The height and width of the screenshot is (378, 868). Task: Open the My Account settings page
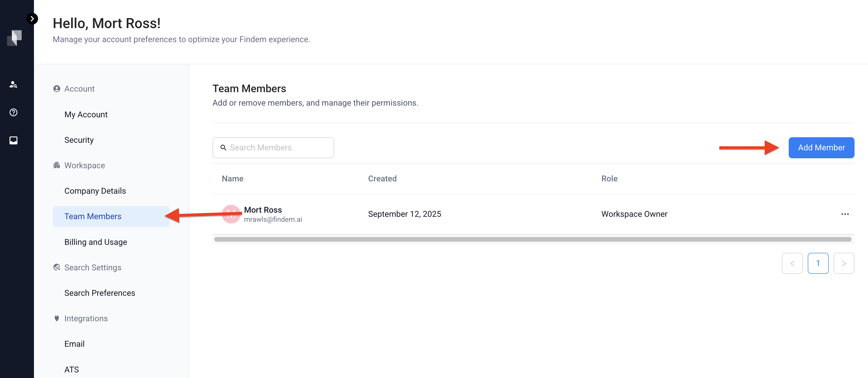click(85, 115)
